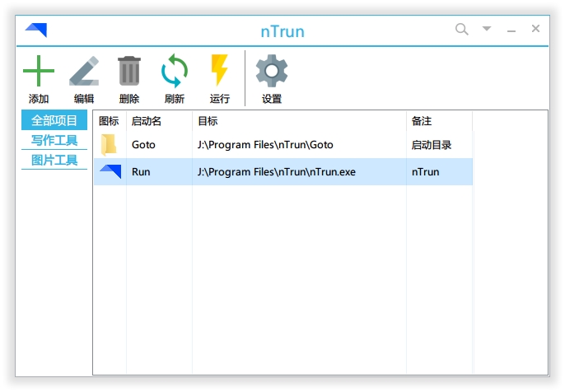This screenshot has width=565, height=392.
Task: Sort by the 启动名 column header
Action: tap(159, 121)
